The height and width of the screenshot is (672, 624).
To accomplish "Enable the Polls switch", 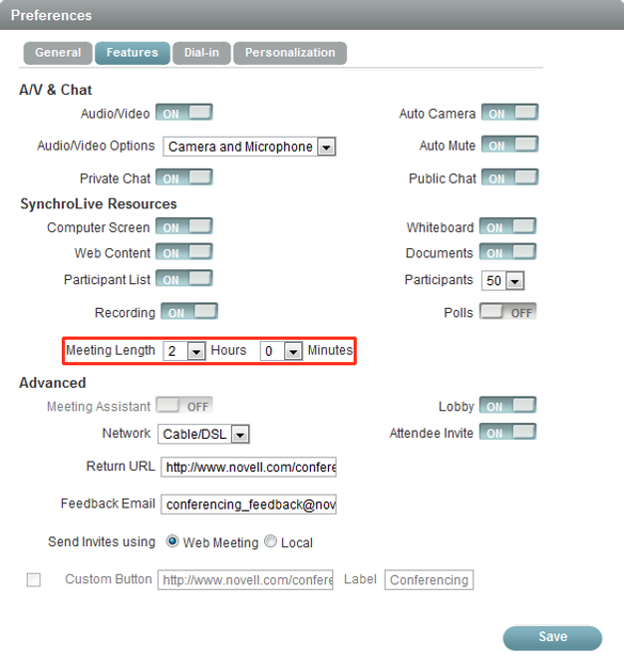I will tap(507, 311).
